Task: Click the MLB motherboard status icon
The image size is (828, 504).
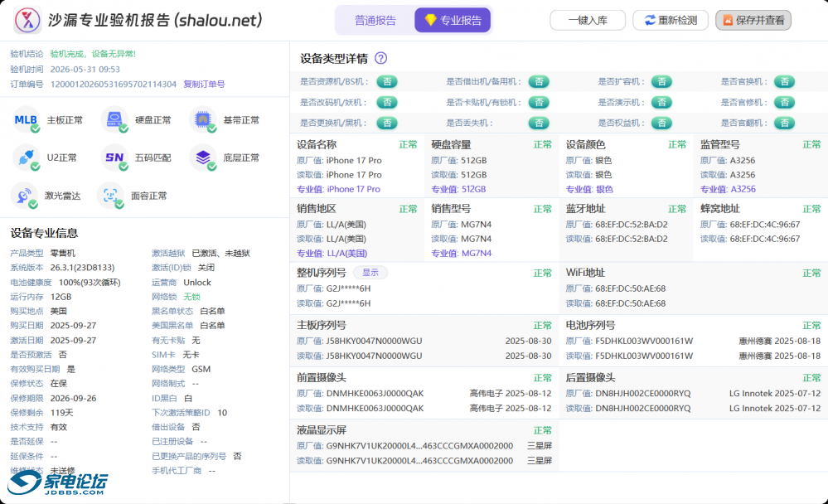Action: 26,120
